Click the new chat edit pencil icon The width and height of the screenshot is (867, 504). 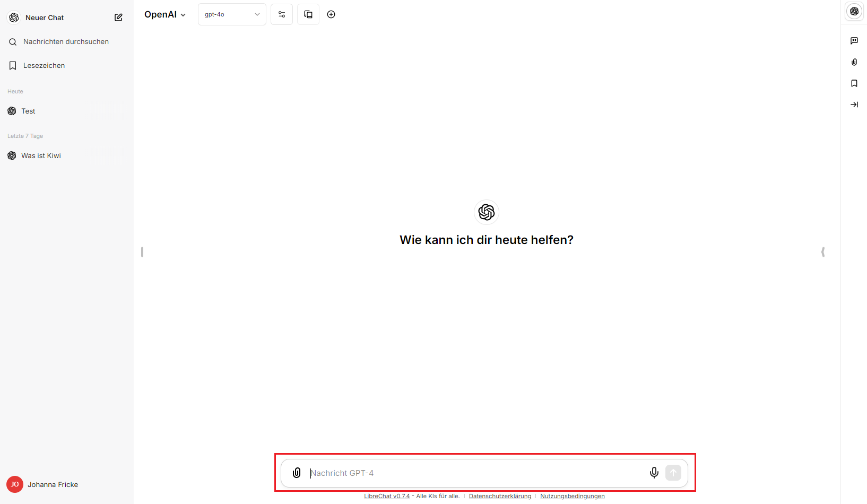[118, 18]
